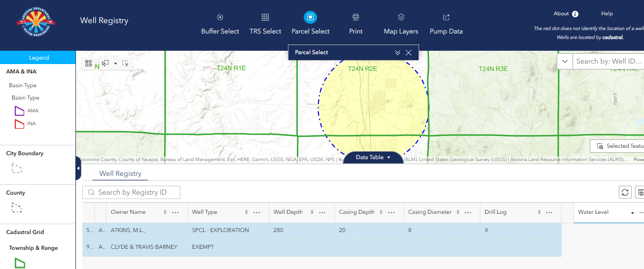Expand the select tool dropdown arrow
Viewport: 644px width, 269px height.
click(x=115, y=64)
